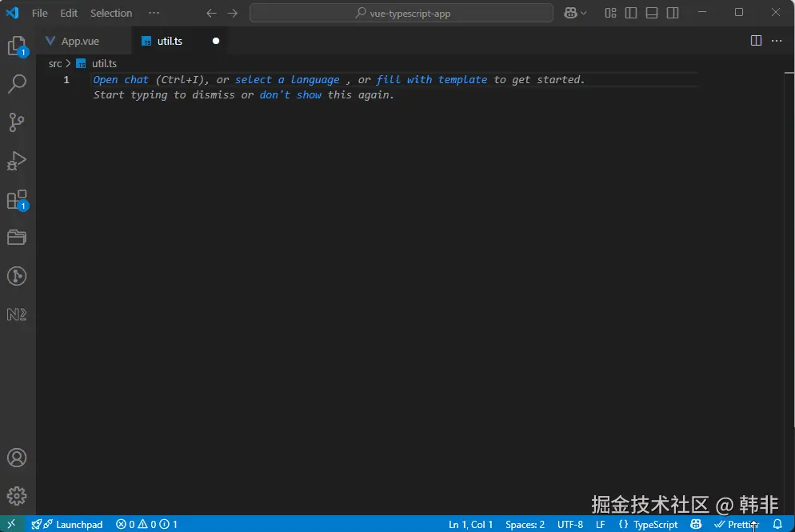Toggle the bottom panel visibility

coord(650,13)
